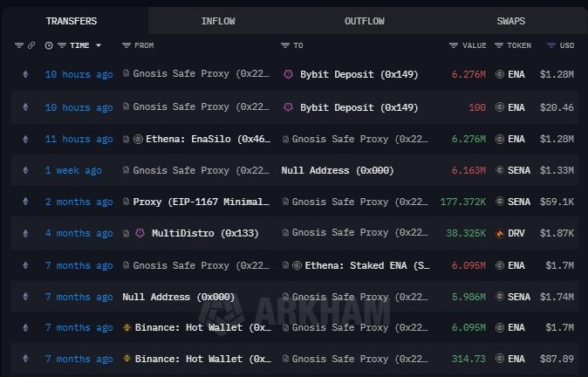Open the TOKEN column filter
Viewport: 588px width, 377px height.
[499, 45]
